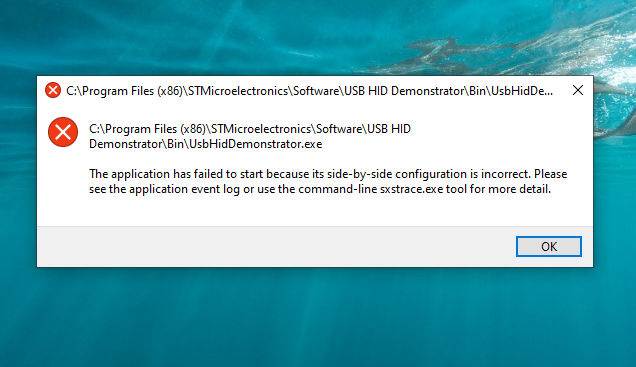Screen dimensions: 636x367
Task: Click the large red error X icon
Action: (63, 132)
